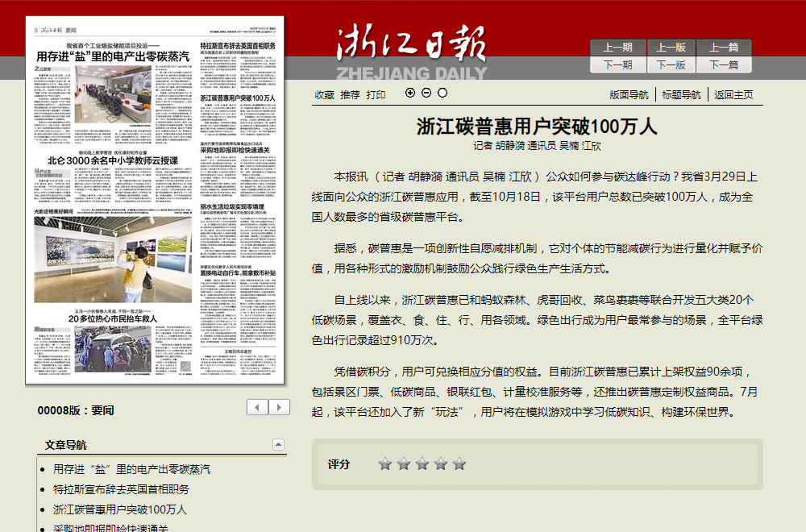Click the zoom-in plus text size icon
The image size is (806, 532).
pyautogui.click(x=410, y=93)
